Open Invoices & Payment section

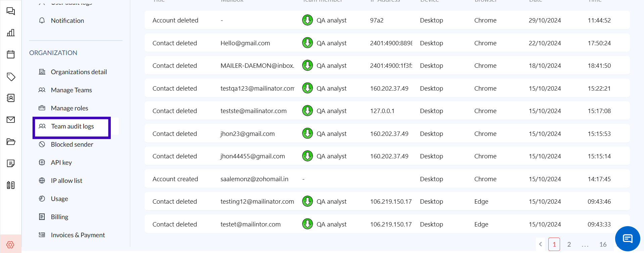(78, 235)
